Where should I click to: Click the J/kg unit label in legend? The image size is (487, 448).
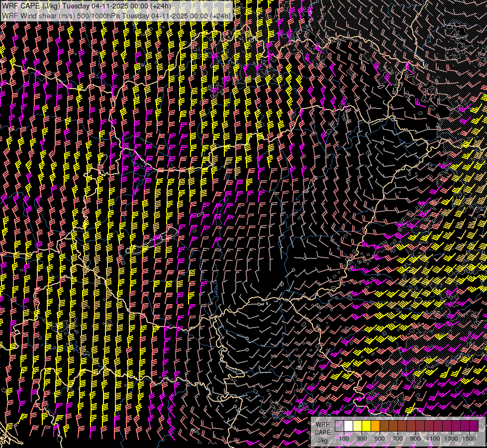(321, 440)
